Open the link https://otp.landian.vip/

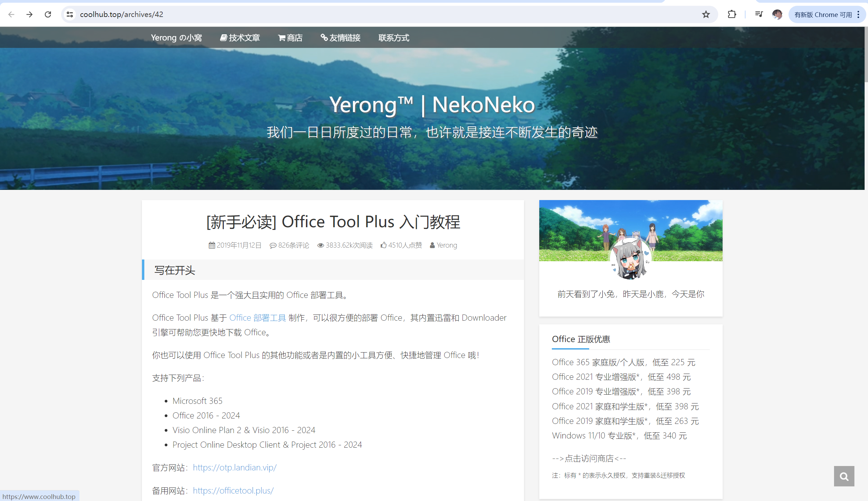(x=235, y=468)
